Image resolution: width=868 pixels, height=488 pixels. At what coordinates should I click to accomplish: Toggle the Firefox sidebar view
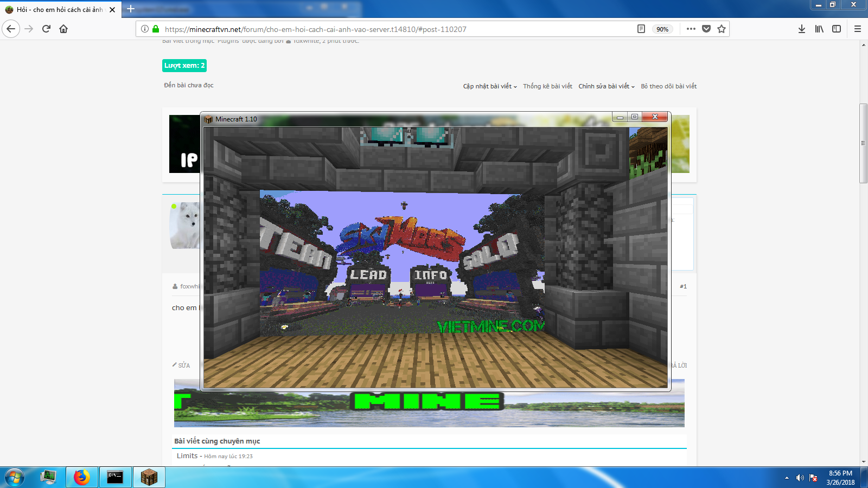836,29
